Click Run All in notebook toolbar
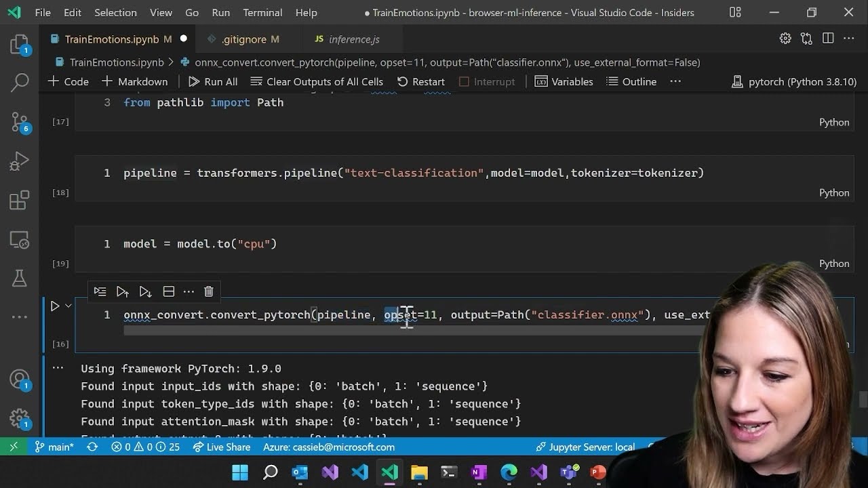The height and width of the screenshot is (488, 868). [213, 81]
